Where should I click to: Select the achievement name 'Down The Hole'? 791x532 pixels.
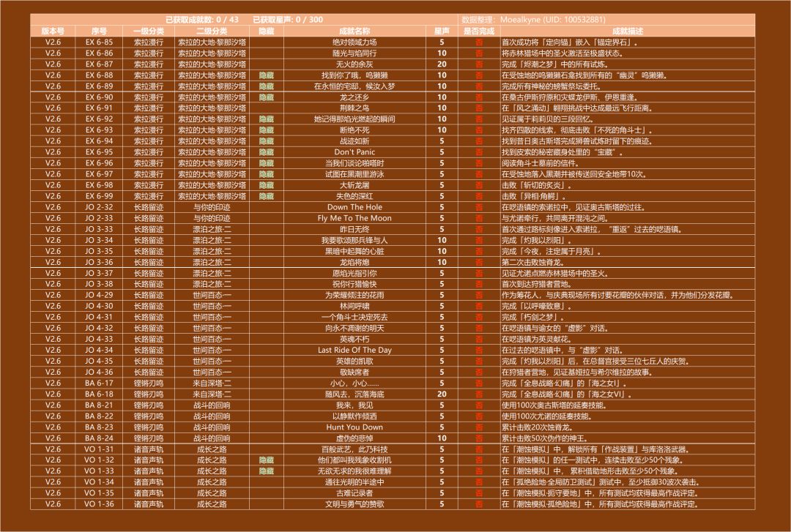pyautogui.click(x=354, y=207)
